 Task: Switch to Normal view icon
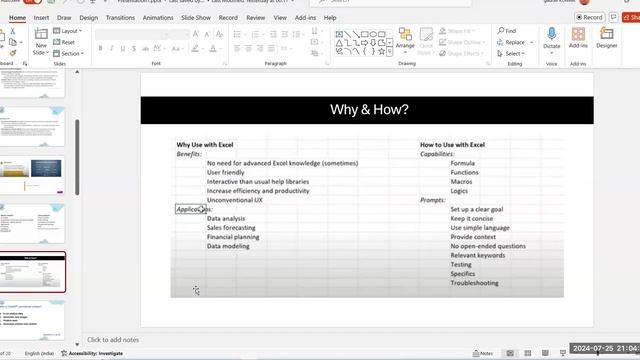(510, 353)
